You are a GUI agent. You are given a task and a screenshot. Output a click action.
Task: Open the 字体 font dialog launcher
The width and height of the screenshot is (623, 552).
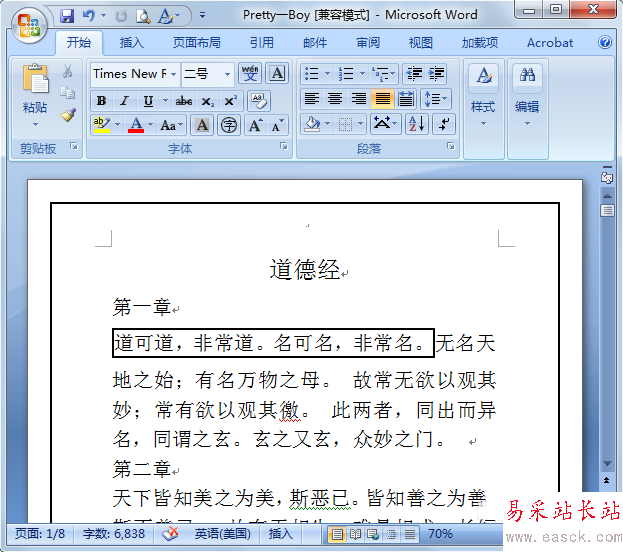point(284,146)
